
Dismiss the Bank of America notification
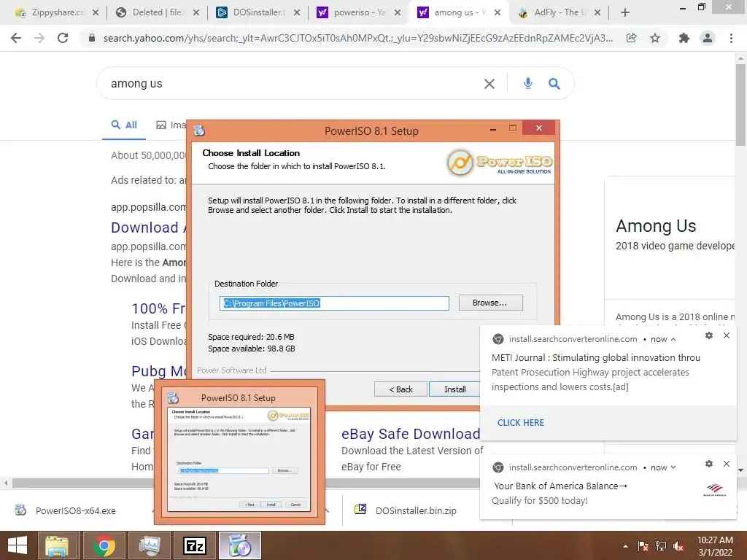point(727,464)
